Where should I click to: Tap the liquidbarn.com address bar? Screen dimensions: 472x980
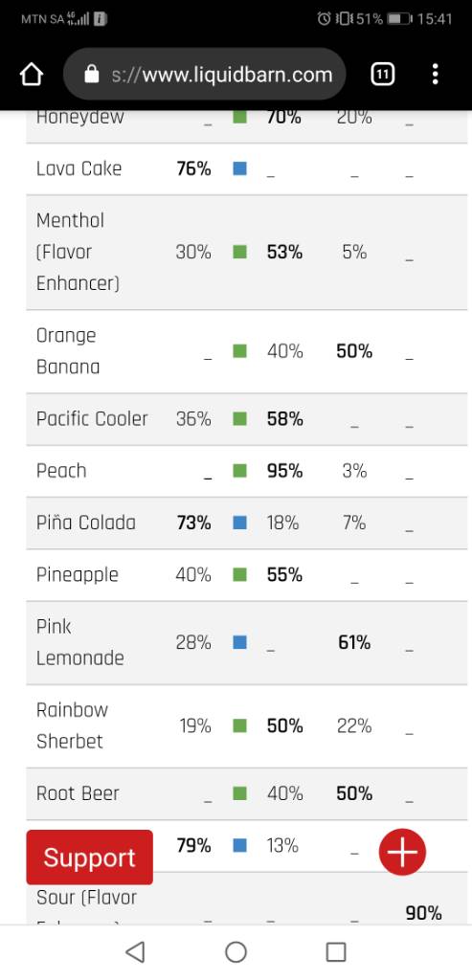(205, 75)
